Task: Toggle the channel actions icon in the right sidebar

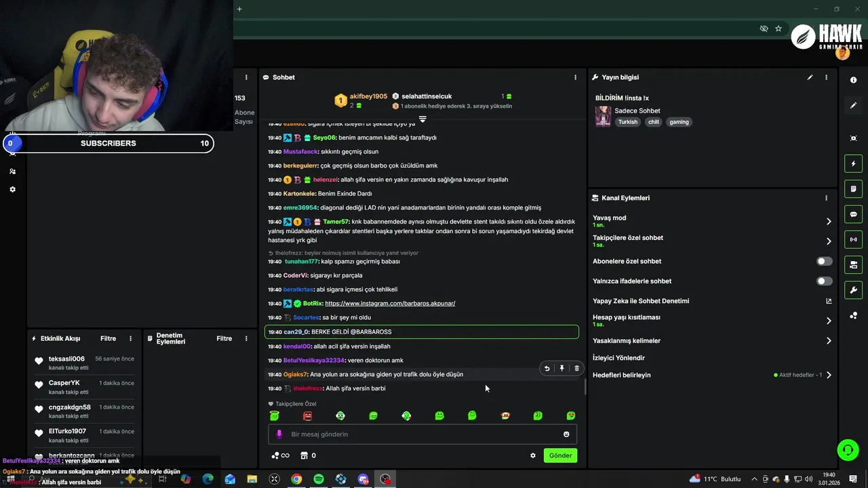Action: 853,264
